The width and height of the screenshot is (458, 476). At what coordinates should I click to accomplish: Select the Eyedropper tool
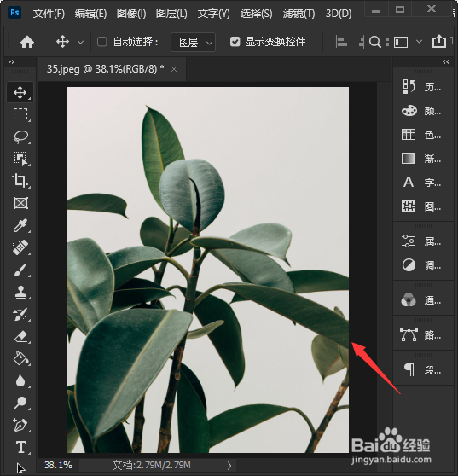click(20, 225)
